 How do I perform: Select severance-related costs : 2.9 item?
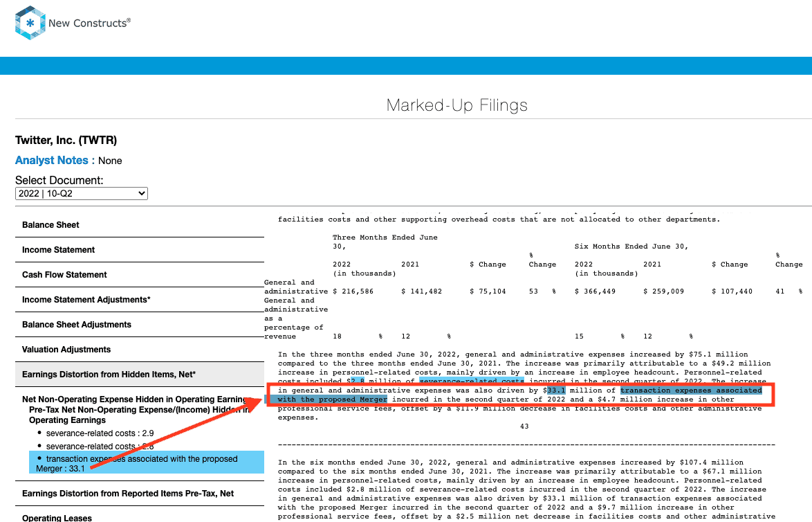100,433
